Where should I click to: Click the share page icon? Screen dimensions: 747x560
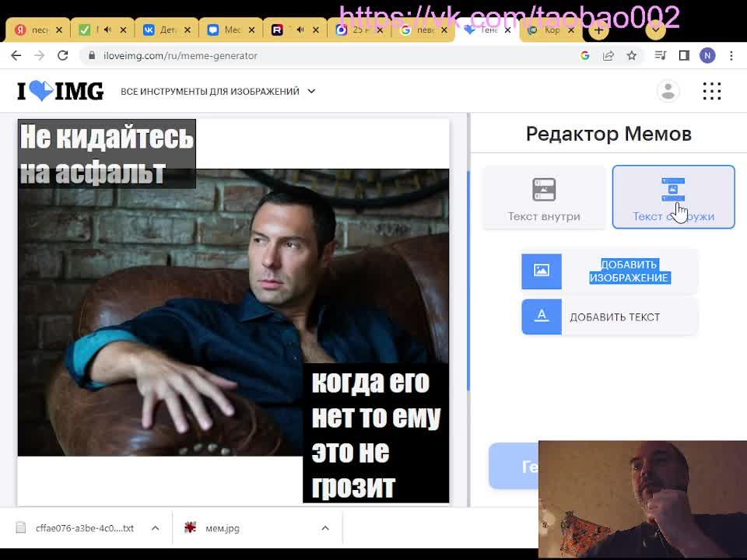[x=608, y=56]
